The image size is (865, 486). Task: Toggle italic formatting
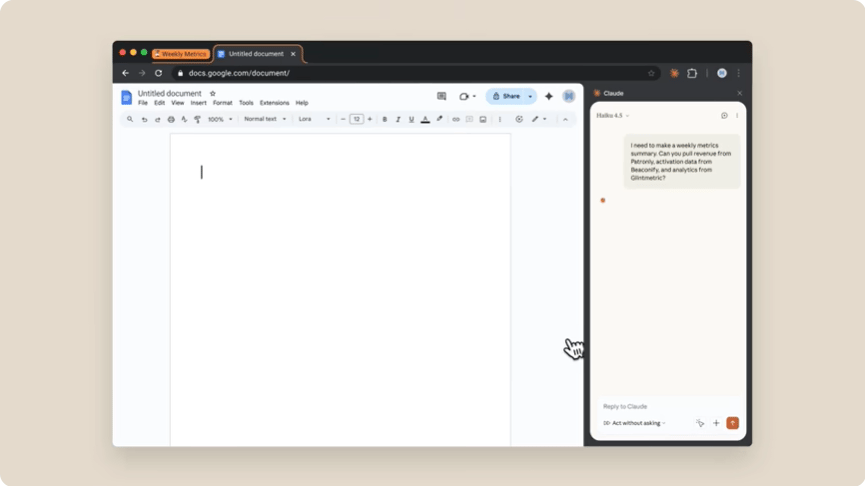tap(398, 119)
